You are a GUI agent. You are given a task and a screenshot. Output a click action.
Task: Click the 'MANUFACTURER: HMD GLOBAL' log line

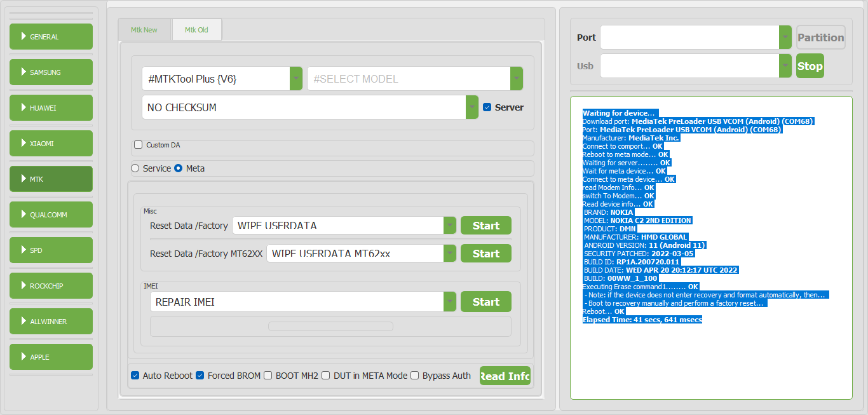point(636,237)
